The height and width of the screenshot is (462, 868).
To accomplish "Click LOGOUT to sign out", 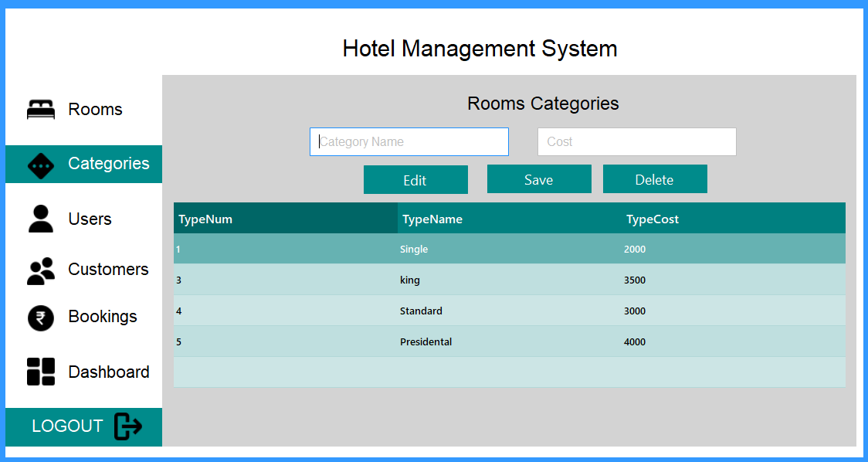I will pos(66,426).
